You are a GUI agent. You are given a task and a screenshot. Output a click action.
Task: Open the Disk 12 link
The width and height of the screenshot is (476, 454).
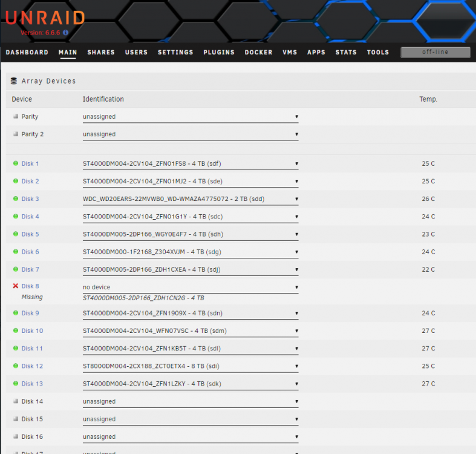tap(32, 366)
